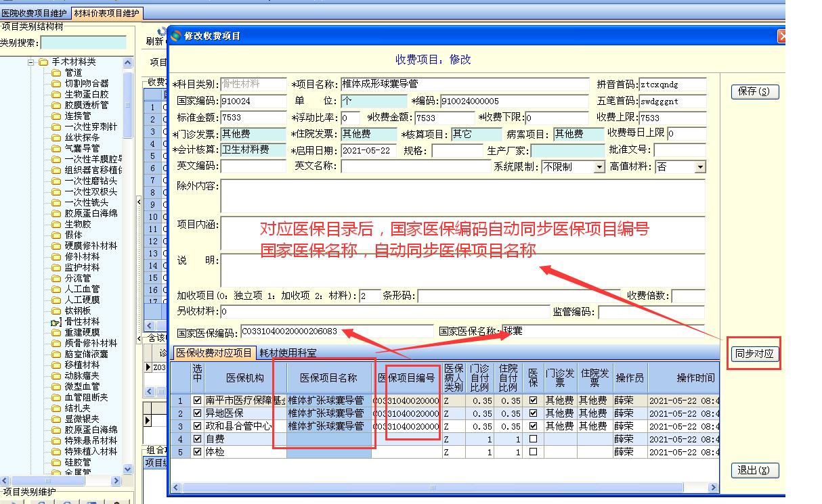Select 重建硬膜 in the tree
Viewport: 822px width, 504px height.
tap(82, 333)
